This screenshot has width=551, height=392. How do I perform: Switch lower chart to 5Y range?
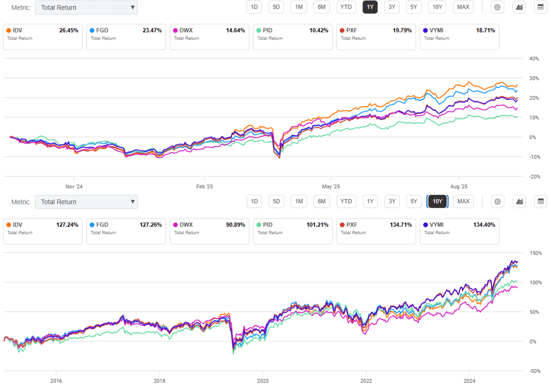pos(414,201)
